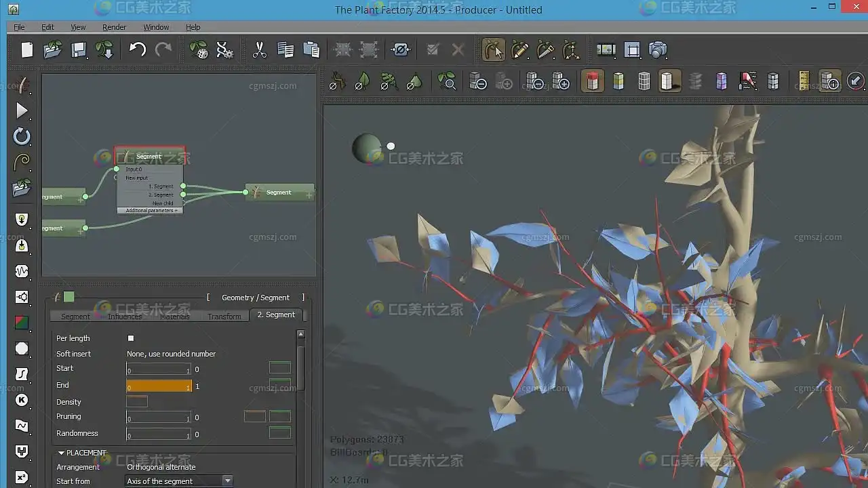Open the Render menu
Screen dimensions: 868x488
pos(114,27)
